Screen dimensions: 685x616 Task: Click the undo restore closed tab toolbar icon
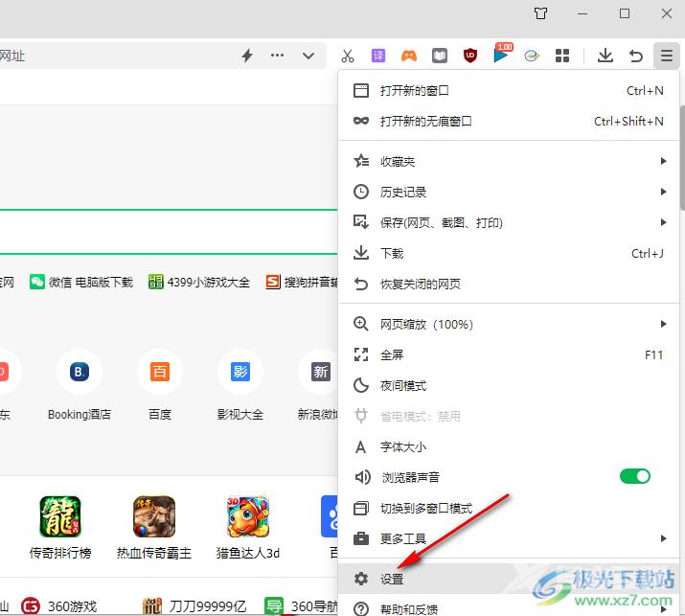pos(635,56)
